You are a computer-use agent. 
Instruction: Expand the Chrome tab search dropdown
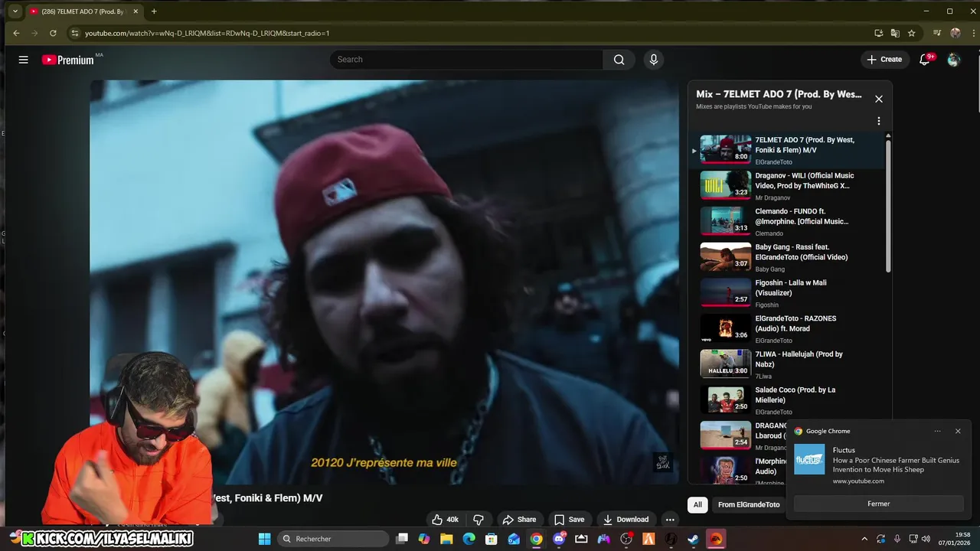pos(15,11)
